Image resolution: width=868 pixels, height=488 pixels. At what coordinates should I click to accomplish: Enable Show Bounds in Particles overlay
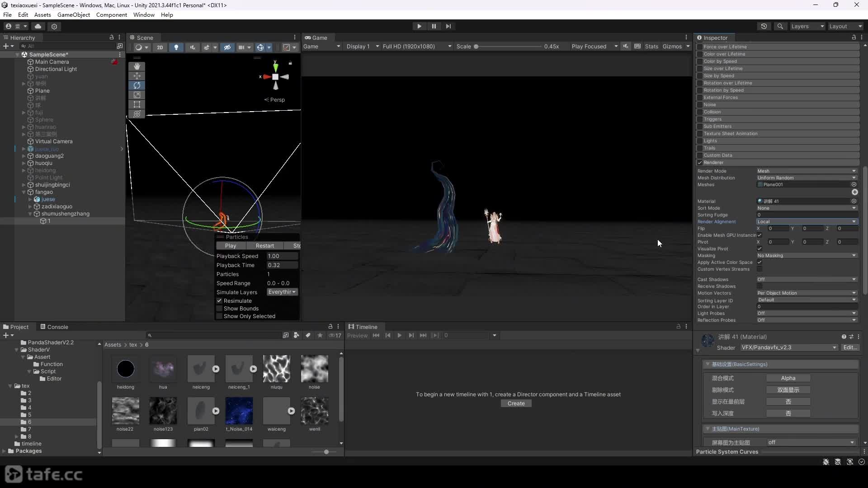click(x=219, y=309)
